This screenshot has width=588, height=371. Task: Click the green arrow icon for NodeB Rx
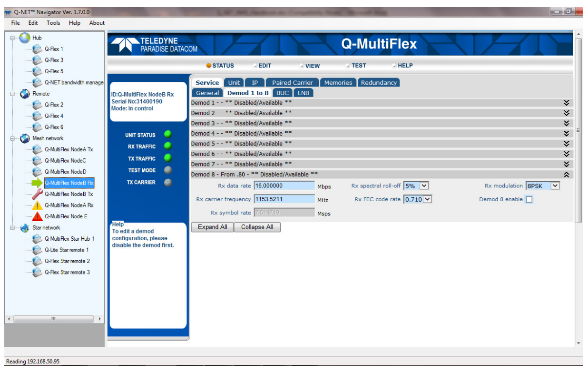(x=37, y=183)
